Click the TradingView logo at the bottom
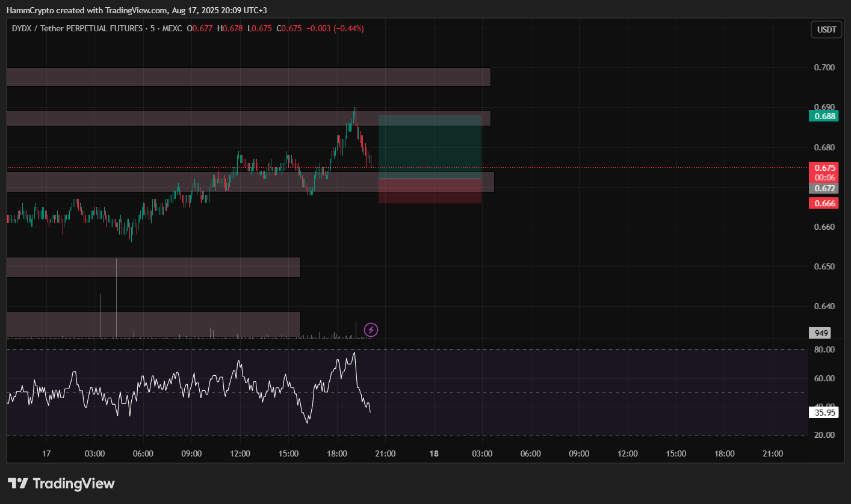 [x=61, y=484]
